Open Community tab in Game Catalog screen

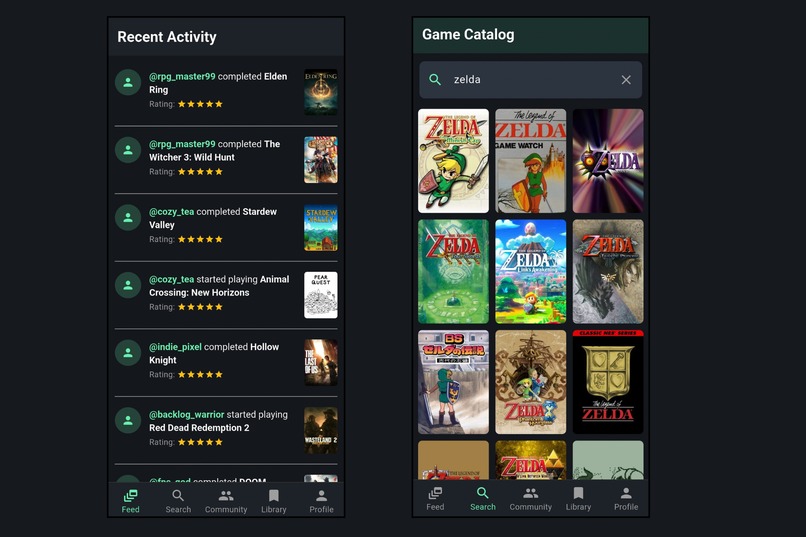(x=530, y=498)
